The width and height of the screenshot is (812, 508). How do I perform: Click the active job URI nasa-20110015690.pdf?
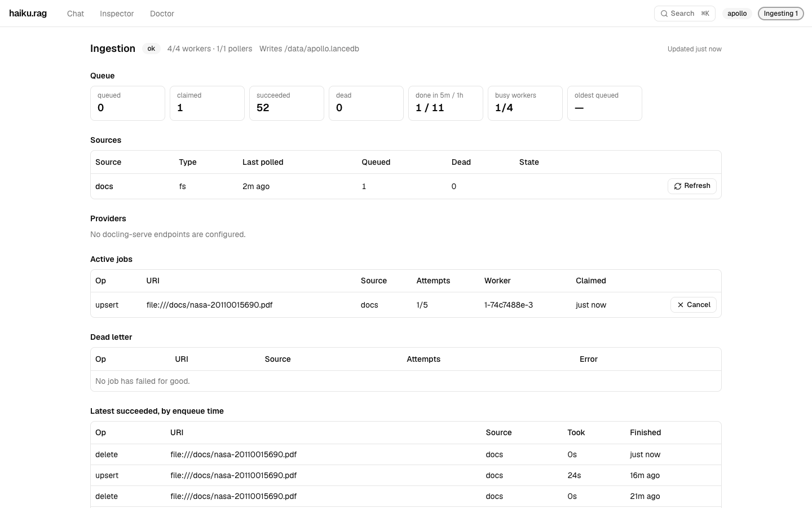click(209, 305)
